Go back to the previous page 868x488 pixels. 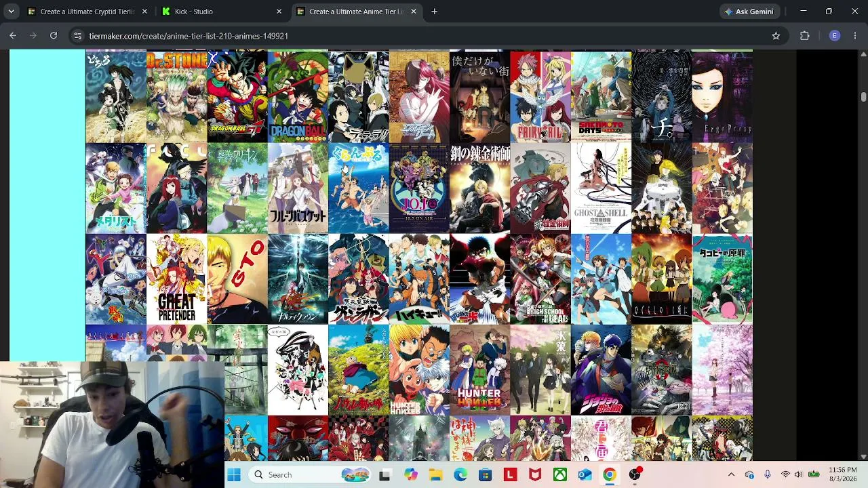13,36
